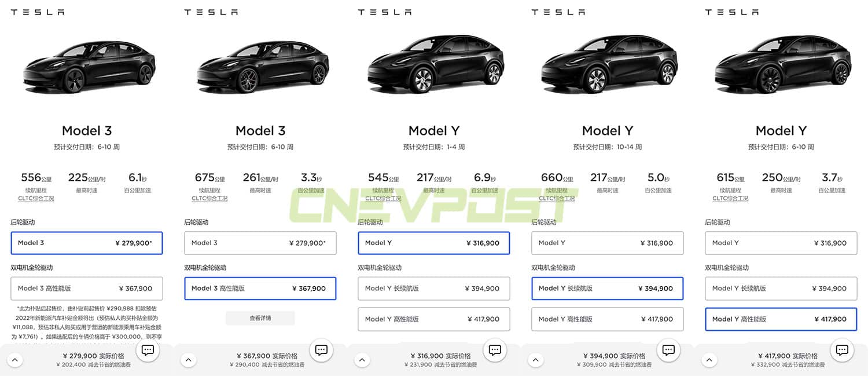Click the Tesla logo on the rightmost Model Y panel

coord(731,11)
